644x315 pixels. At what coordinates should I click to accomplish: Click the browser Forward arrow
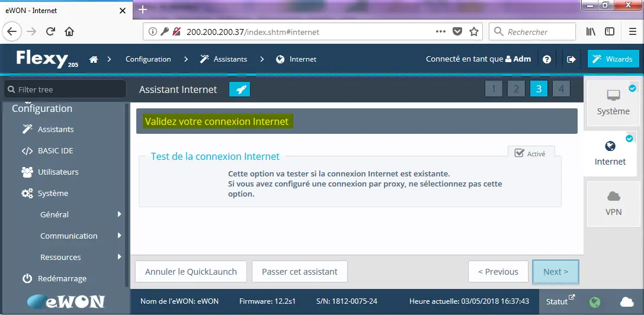[x=31, y=31]
